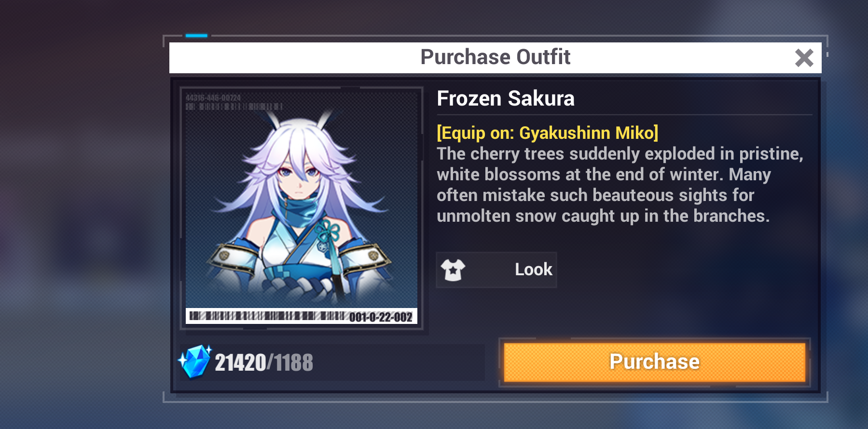Click the small serial code 44316-446-00724
This screenshot has width=868, height=429.
213,98
